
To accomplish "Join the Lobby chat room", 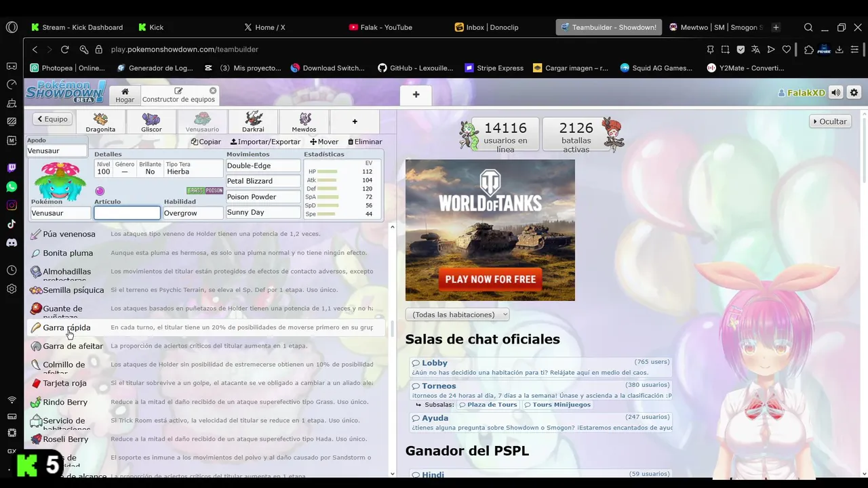I will tap(540, 367).
